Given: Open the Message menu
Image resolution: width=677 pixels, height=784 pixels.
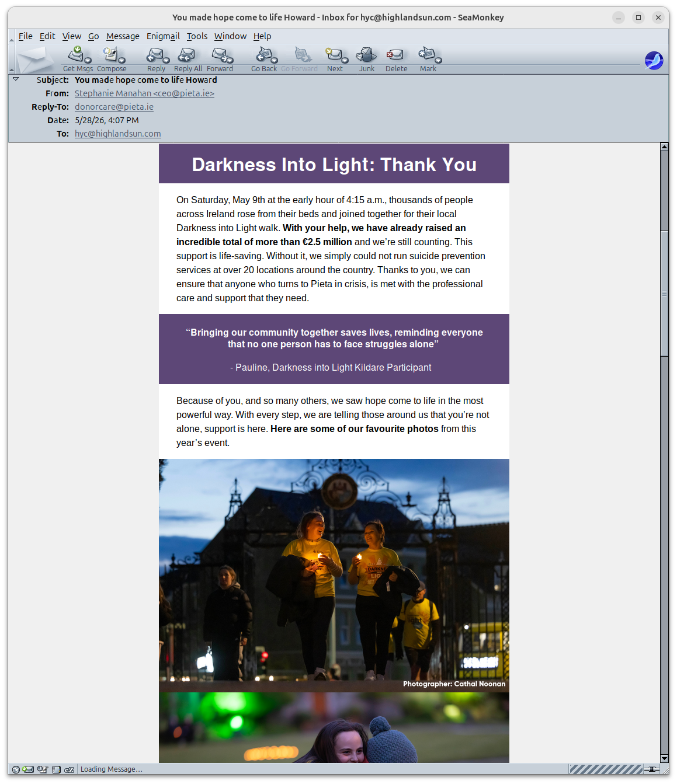Looking at the screenshot, I should pos(123,36).
